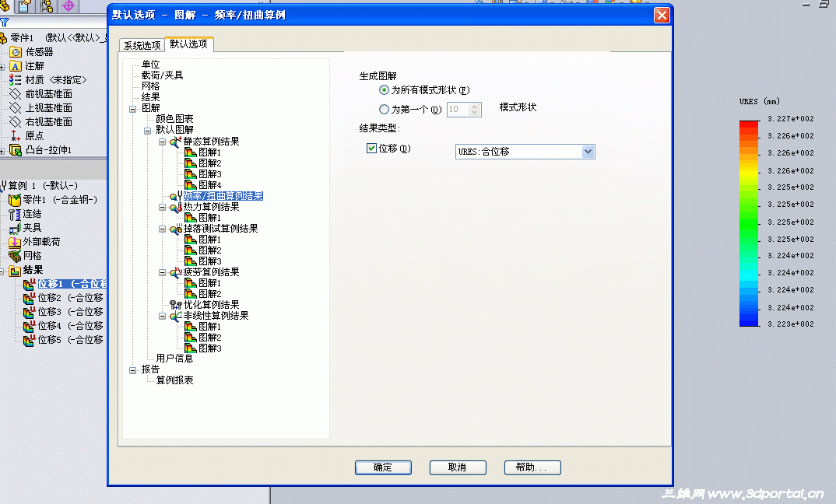Image resolution: width=836 pixels, height=504 pixels.
Task: Click the 确定 OK button
Action: [383, 467]
